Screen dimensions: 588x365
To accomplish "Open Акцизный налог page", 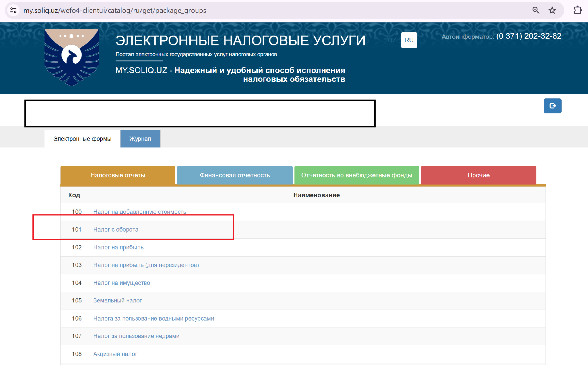I will (115, 354).
